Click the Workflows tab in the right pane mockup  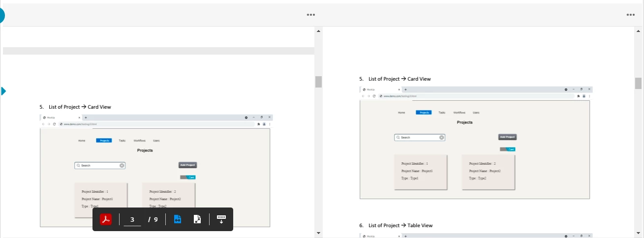coord(459,113)
